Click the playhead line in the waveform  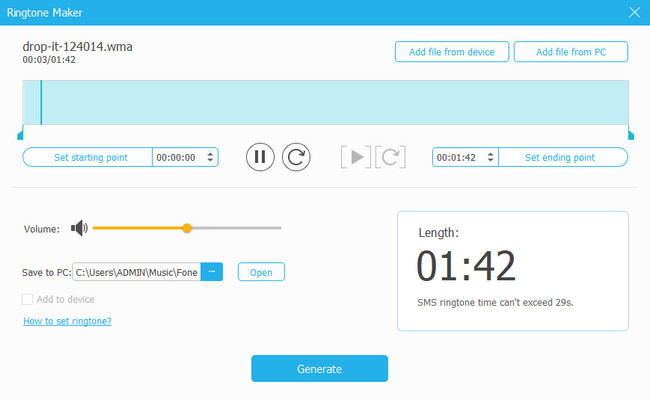tap(41, 102)
